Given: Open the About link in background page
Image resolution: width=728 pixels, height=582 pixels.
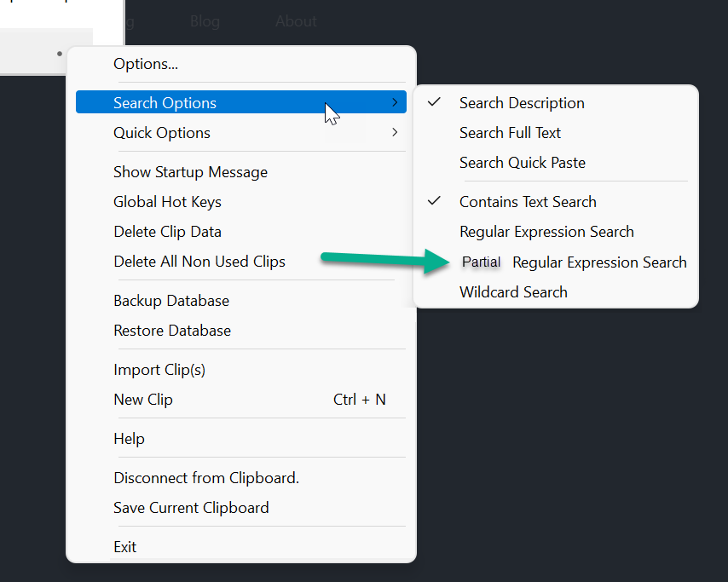Looking at the screenshot, I should tap(296, 21).
